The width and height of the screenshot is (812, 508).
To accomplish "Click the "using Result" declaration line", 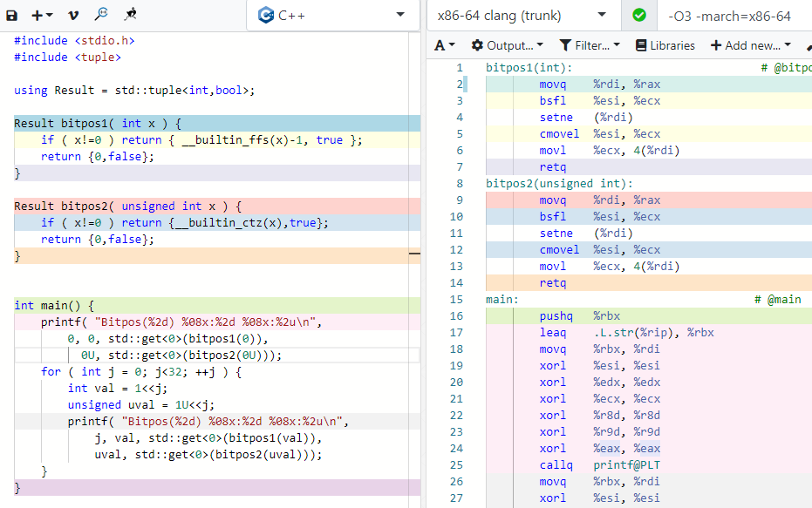I will pos(134,91).
